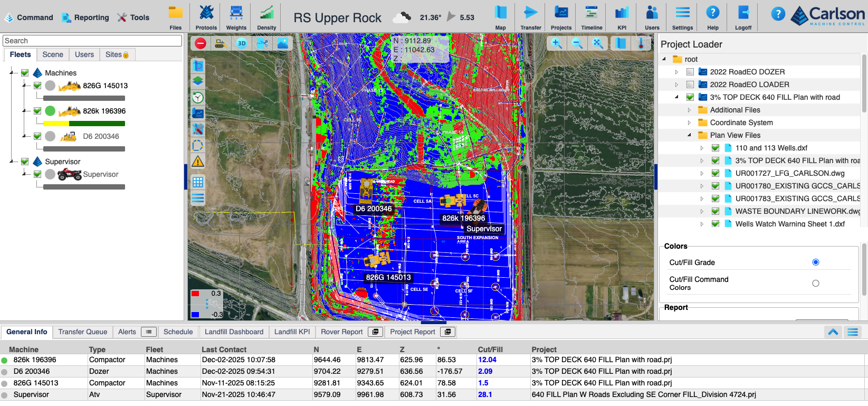Open the Transfer tool
The height and width of the screenshot is (406, 868).
point(531,17)
